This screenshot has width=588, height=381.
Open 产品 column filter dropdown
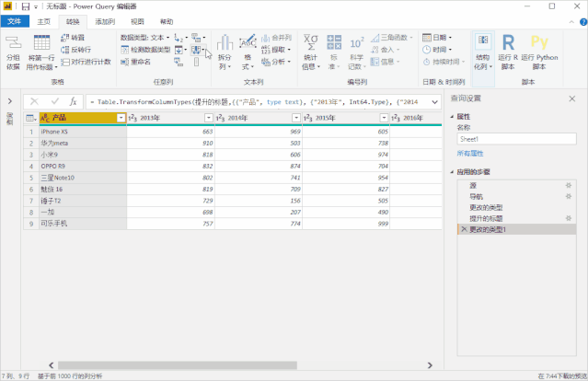[121, 118]
